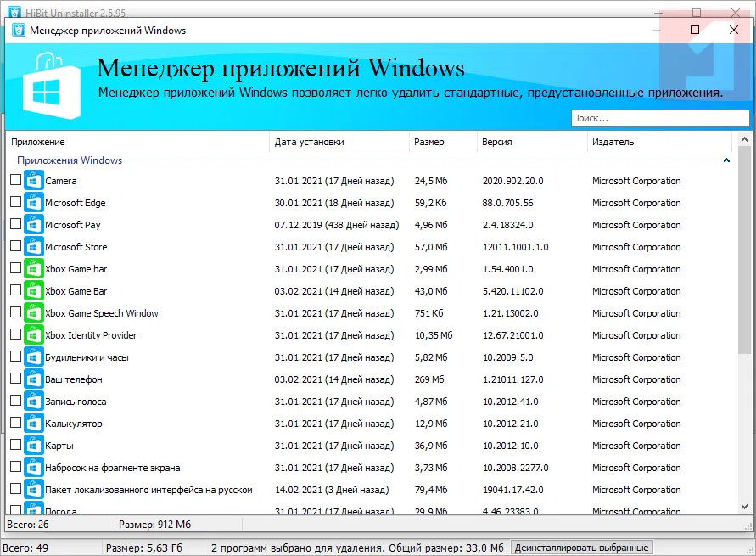Check the Xbox Game Bar 43,0 Мб checkbox
This screenshot has height=556, width=756.
tap(15, 289)
